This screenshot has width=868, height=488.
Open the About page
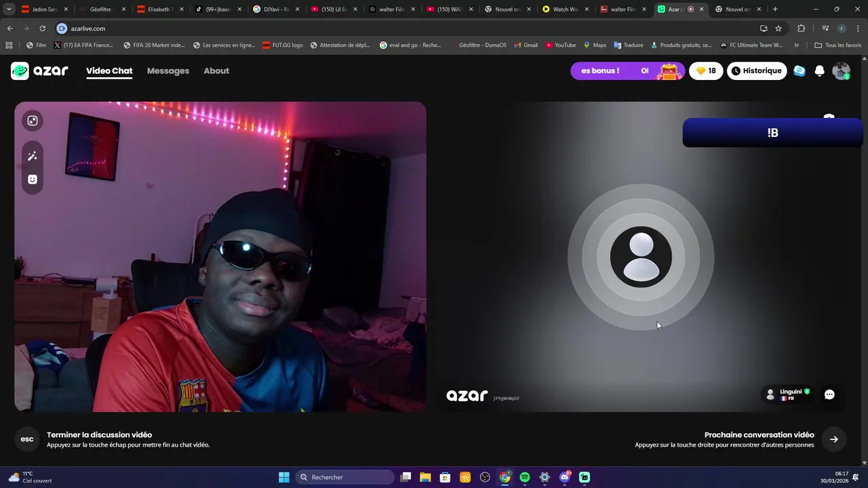pos(216,70)
